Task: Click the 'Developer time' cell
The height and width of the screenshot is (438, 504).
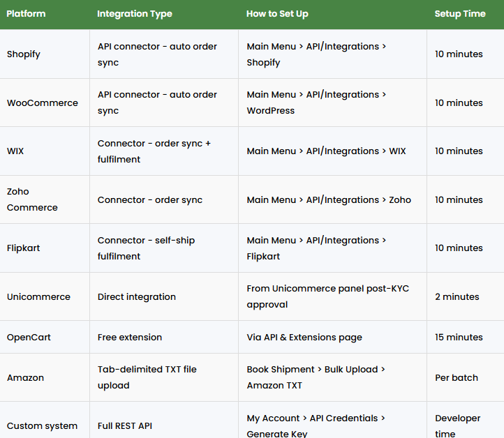Action: [466, 420]
